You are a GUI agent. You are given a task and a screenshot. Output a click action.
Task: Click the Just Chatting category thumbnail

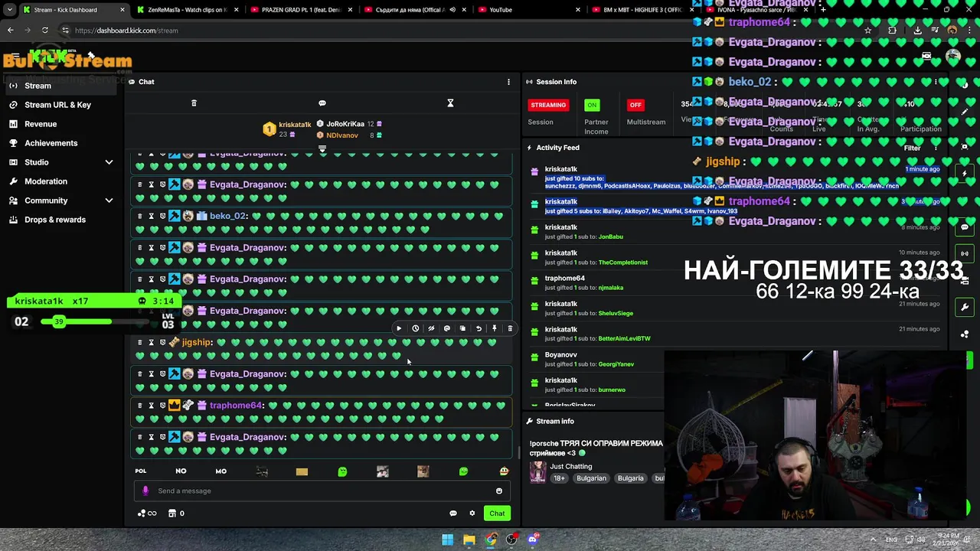coord(538,471)
